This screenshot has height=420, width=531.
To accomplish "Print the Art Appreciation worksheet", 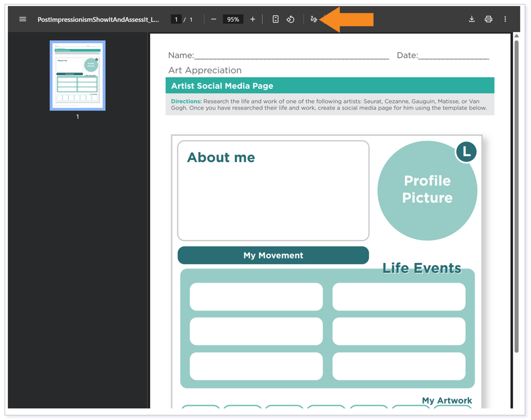I will [488, 19].
